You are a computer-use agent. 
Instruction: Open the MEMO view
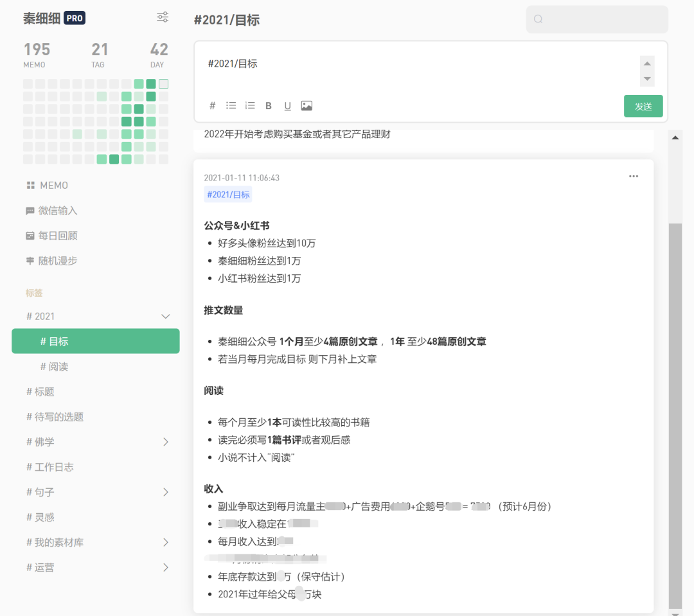click(48, 186)
